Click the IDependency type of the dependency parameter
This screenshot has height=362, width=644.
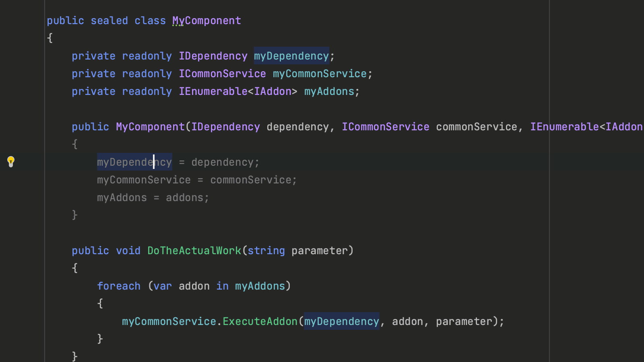tap(225, 127)
